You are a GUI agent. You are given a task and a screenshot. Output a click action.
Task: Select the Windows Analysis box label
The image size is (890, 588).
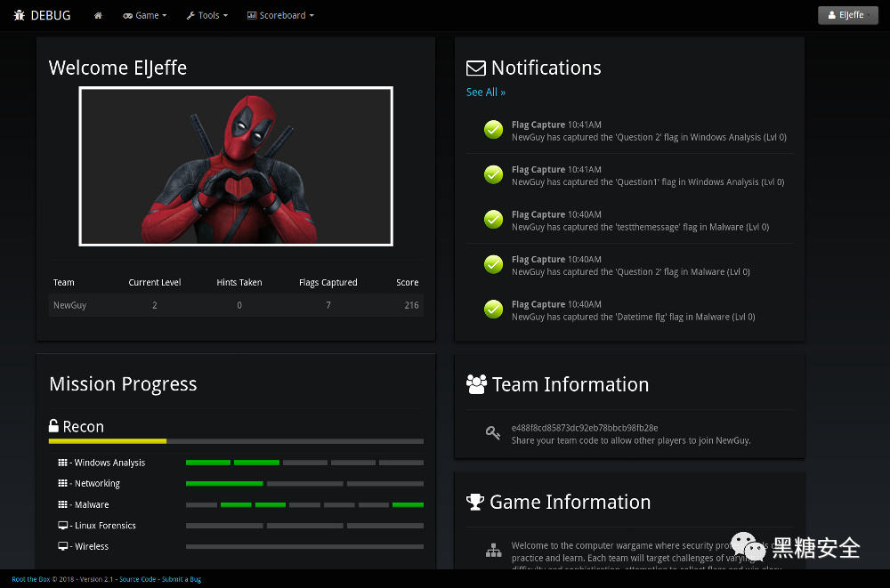tap(109, 463)
